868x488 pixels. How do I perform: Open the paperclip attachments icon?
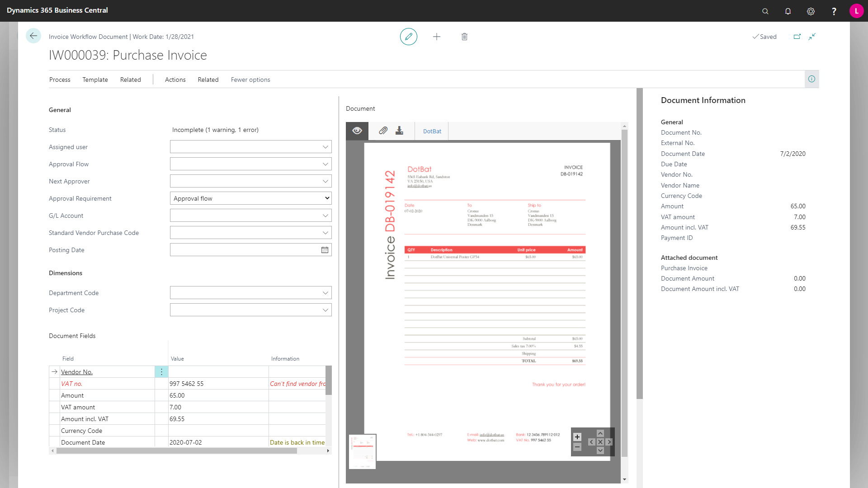click(x=382, y=131)
